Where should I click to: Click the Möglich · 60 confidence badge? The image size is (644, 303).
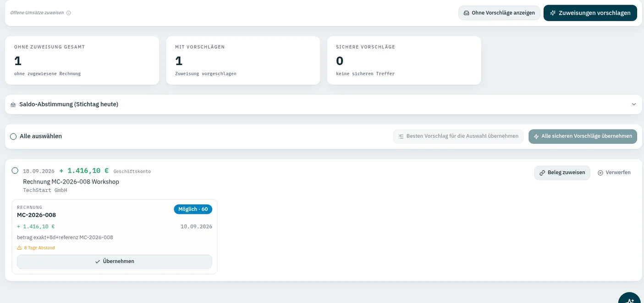point(193,209)
